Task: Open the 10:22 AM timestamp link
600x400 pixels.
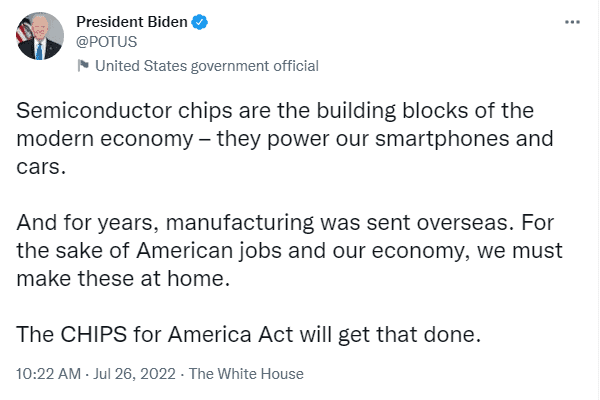Action: click(48, 374)
